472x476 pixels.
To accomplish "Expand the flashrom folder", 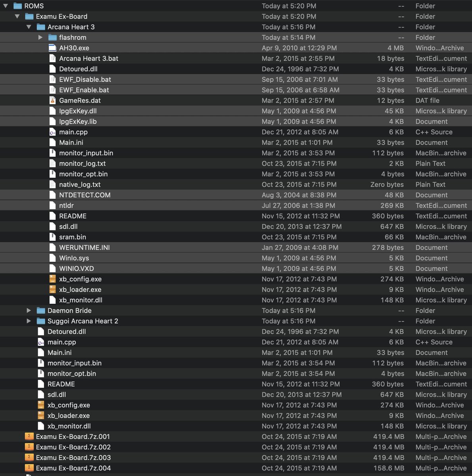I will (x=40, y=37).
